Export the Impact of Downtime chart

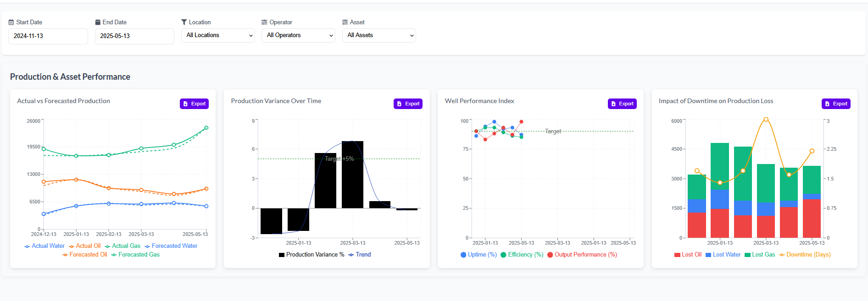tap(836, 104)
